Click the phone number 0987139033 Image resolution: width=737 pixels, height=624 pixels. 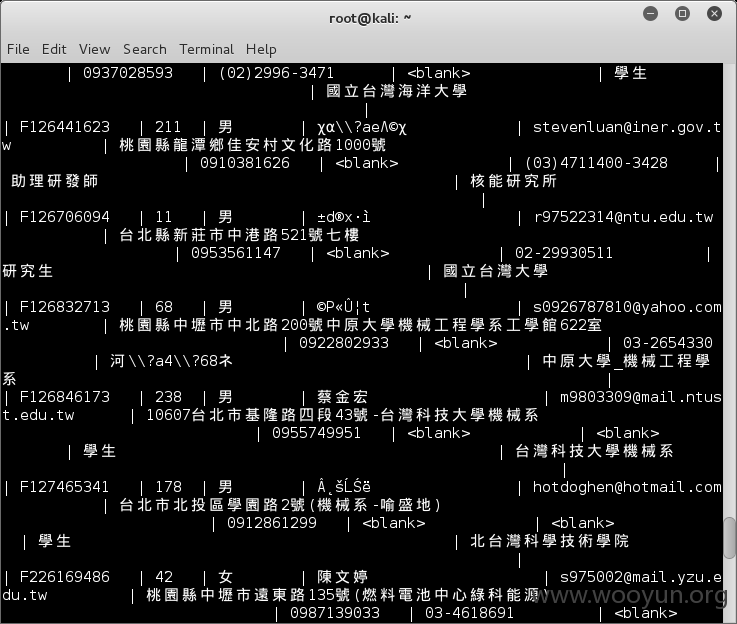click(x=335, y=613)
